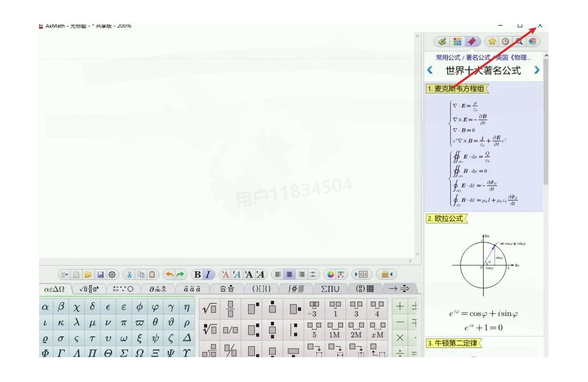Open the integrals ∫∮∭ tab
Screen dimensions: 588x382
click(295, 289)
